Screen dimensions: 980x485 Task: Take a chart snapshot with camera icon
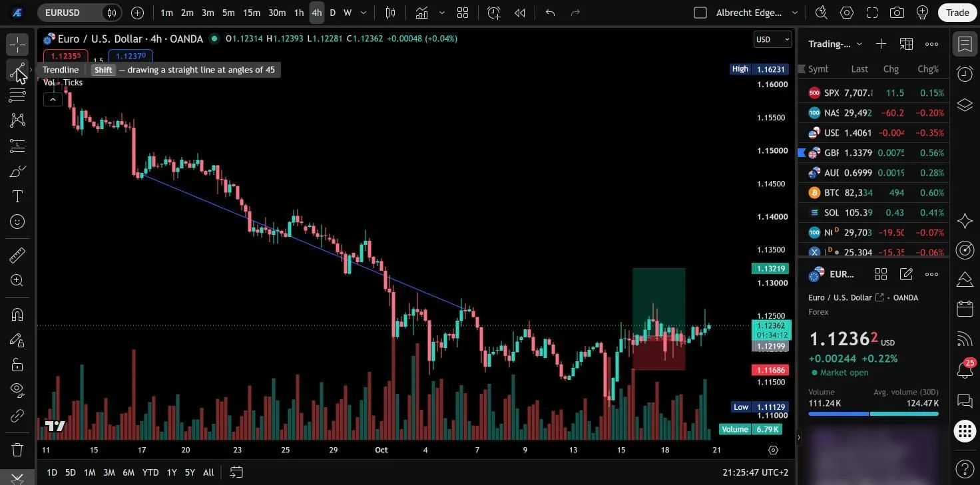coord(897,13)
